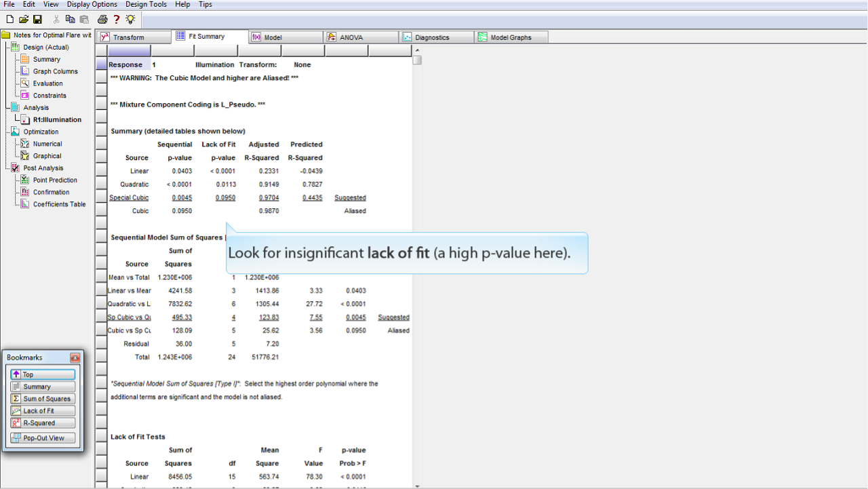Cut selection with the scissors toolbar icon
The image size is (868, 489).
pyautogui.click(x=56, y=19)
